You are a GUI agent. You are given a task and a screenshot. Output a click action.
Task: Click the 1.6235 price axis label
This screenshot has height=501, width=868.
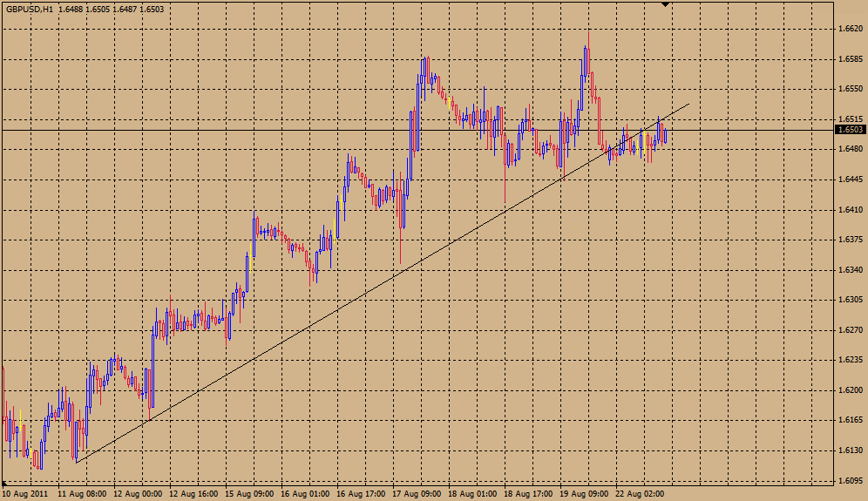point(851,360)
